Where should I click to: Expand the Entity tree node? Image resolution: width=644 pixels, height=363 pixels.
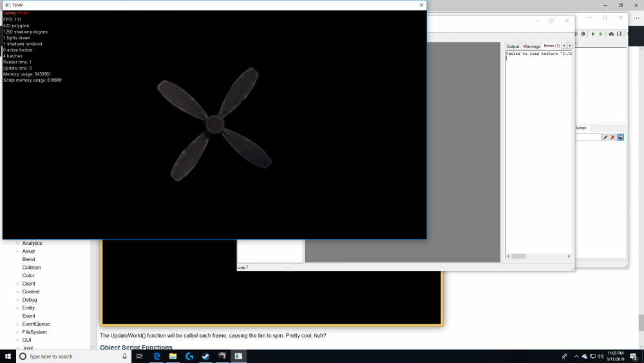[17, 308]
